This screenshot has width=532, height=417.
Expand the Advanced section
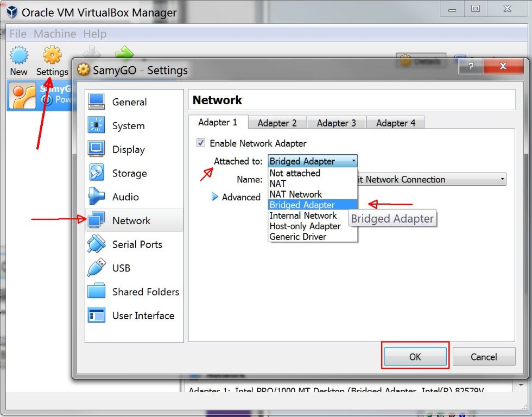point(215,197)
